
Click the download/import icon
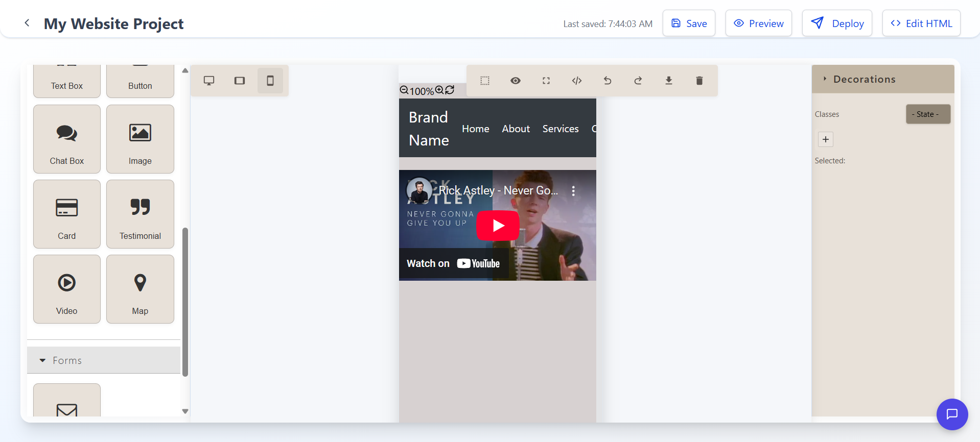click(669, 81)
